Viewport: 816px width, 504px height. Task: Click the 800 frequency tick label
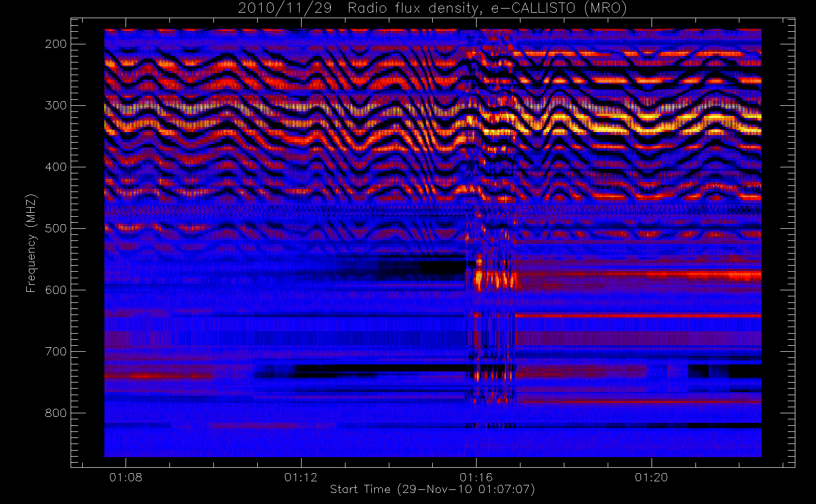(56, 413)
